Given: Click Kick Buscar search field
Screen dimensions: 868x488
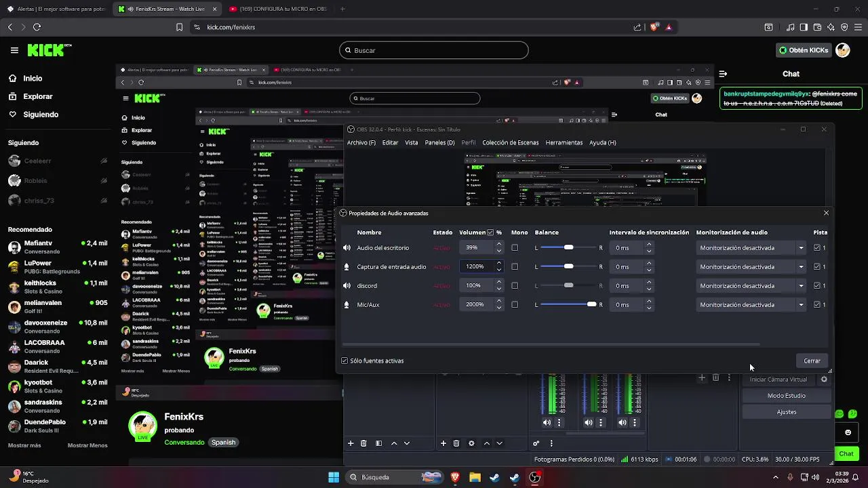Looking at the screenshot, I should 434,50.
